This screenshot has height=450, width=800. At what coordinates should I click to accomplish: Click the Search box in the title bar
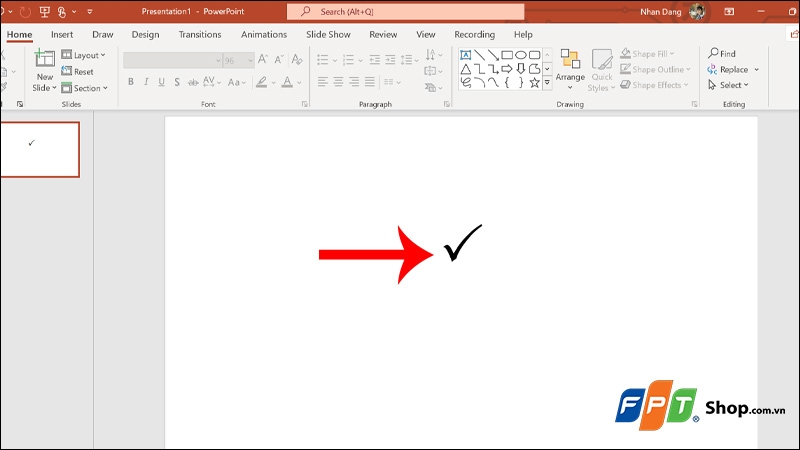(406, 11)
